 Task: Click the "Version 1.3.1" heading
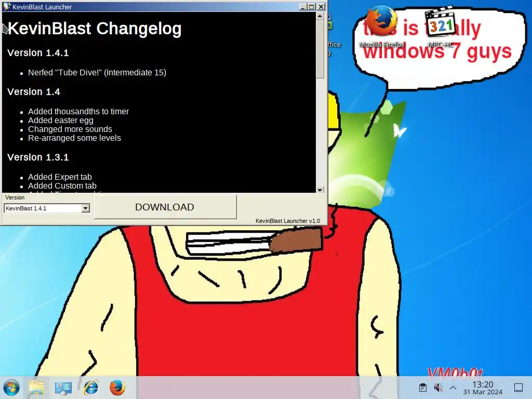click(38, 157)
